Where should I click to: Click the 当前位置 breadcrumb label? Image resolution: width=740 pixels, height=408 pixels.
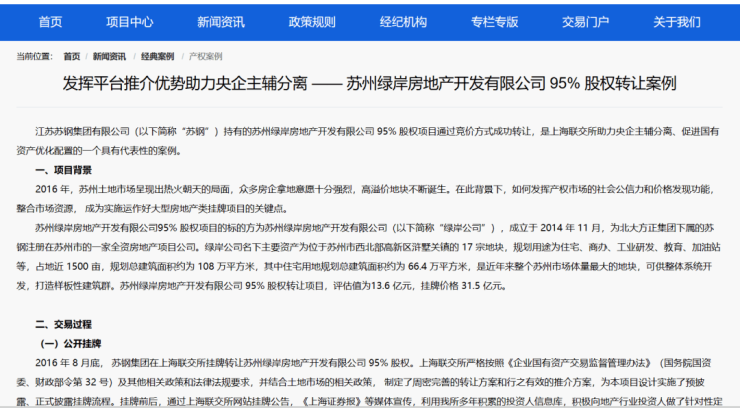click(36, 57)
